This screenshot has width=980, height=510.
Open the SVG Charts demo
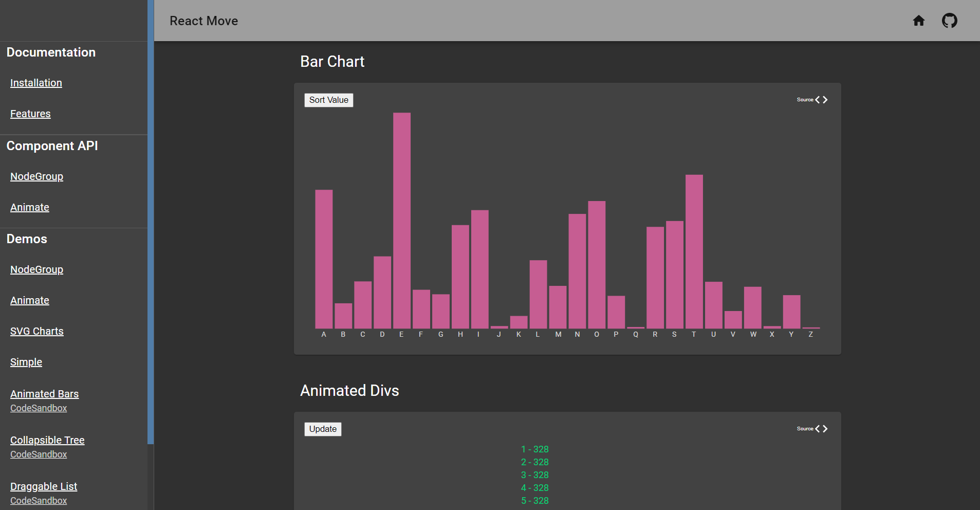pos(37,331)
